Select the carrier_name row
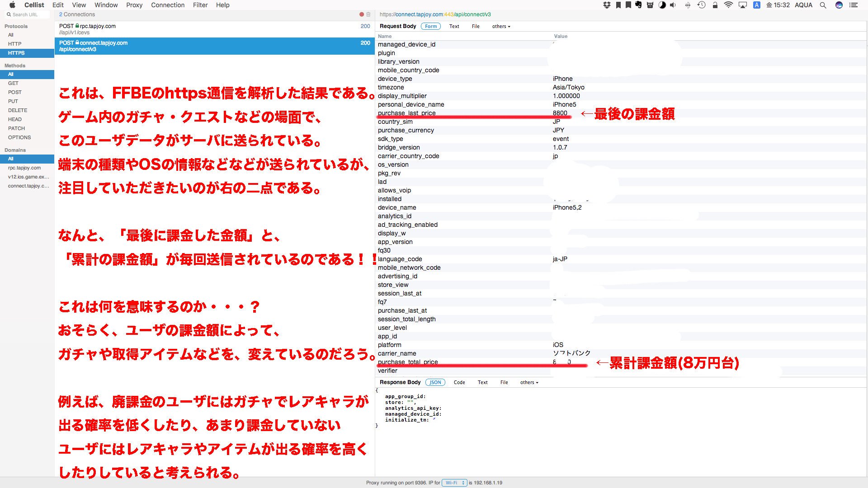This screenshot has width=868, height=488. point(621,353)
